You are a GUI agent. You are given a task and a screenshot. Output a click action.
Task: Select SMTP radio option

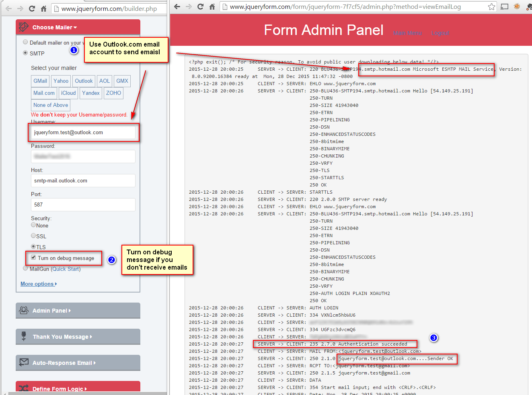(25, 53)
